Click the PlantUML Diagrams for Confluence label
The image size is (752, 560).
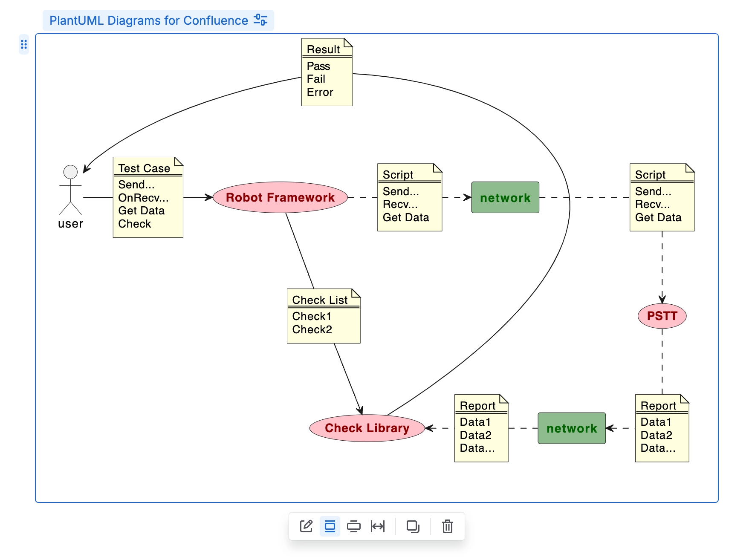click(147, 20)
